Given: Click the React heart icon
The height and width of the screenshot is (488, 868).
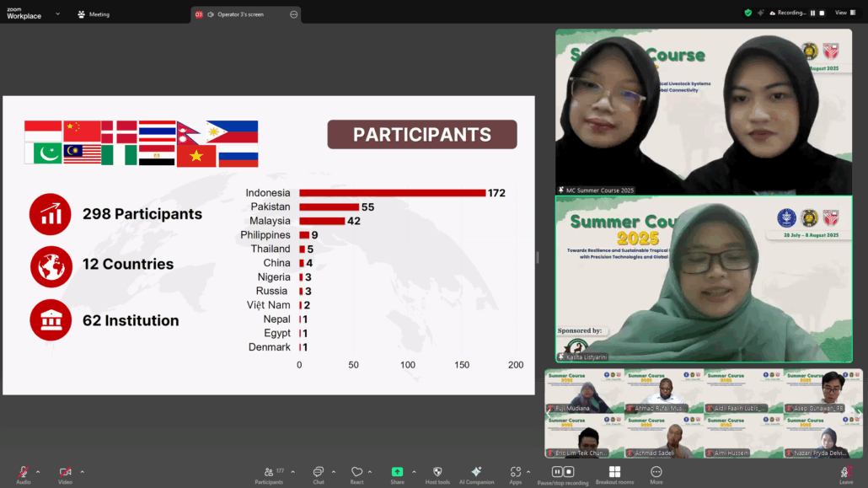Looking at the screenshot, I should coord(356,473).
